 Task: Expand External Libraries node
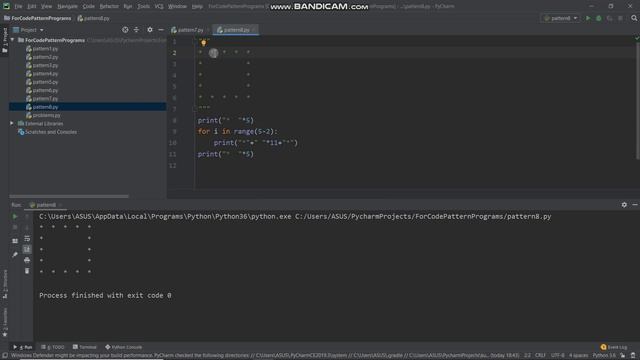pyautogui.click(x=12, y=123)
